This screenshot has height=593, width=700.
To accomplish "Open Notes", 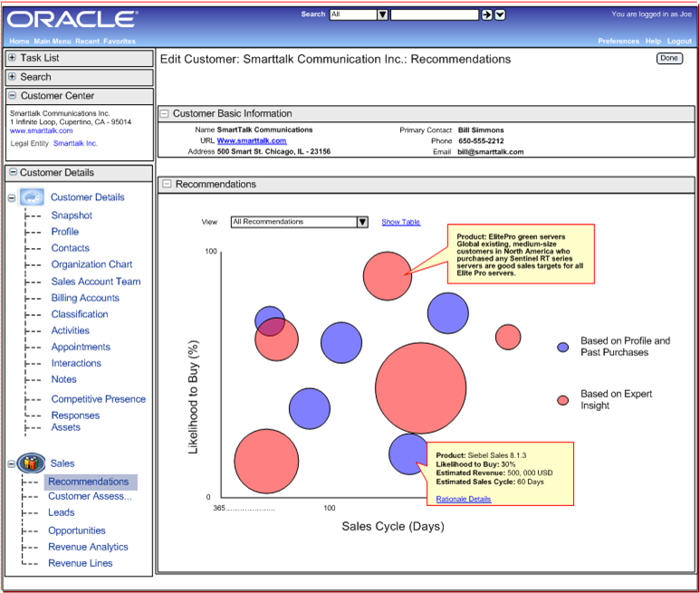I will (x=63, y=379).
